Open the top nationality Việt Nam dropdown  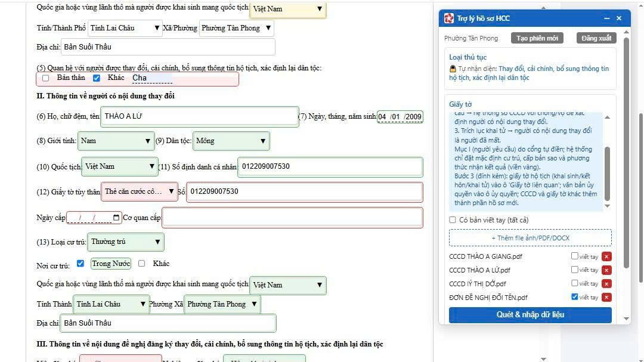click(x=288, y=9)
